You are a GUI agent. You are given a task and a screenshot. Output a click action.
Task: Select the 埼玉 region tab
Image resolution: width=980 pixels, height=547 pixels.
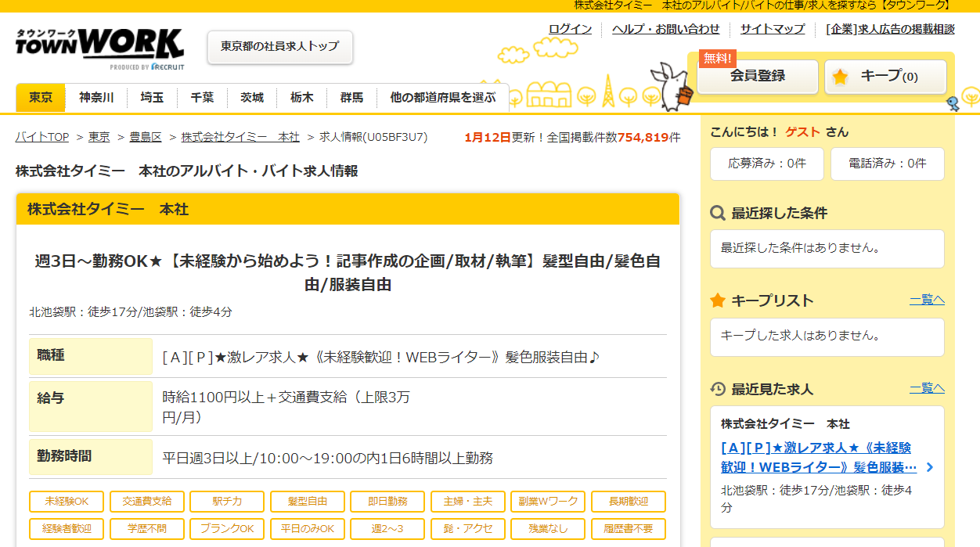pyautogui.click(x=152, y=98)
